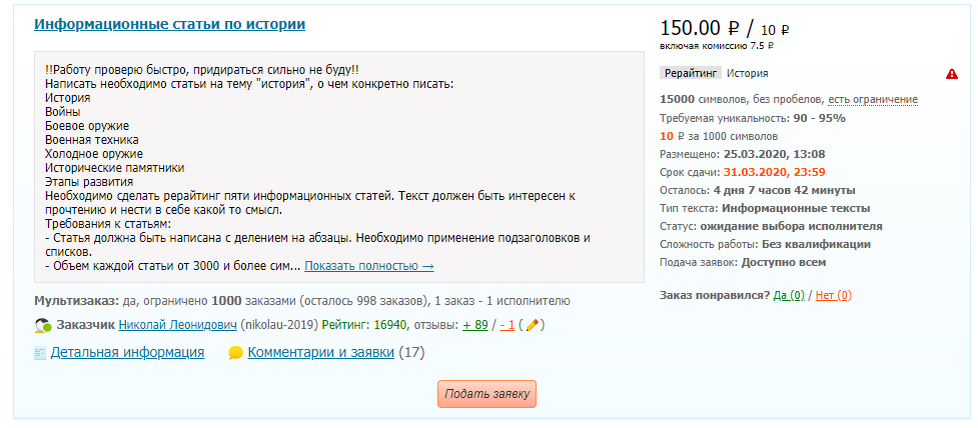Click the 150.00 ₽ price heading
978x428 pixels.
click(700, 28)
